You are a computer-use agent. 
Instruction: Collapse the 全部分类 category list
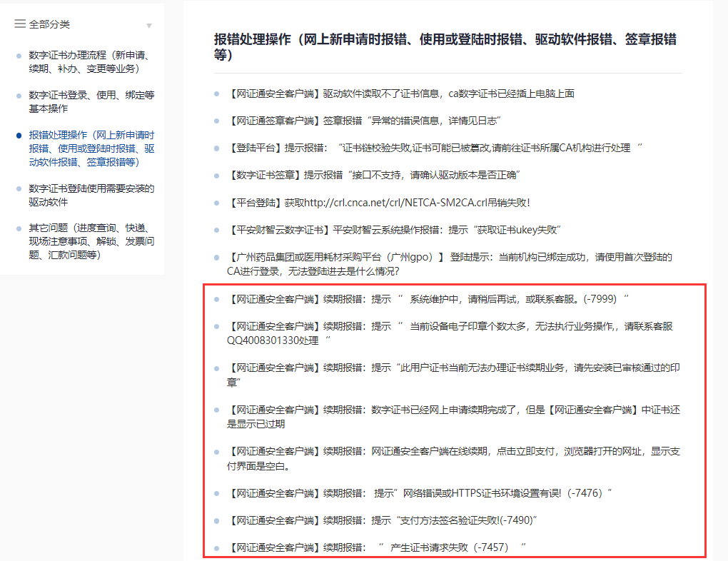[149, 24]
